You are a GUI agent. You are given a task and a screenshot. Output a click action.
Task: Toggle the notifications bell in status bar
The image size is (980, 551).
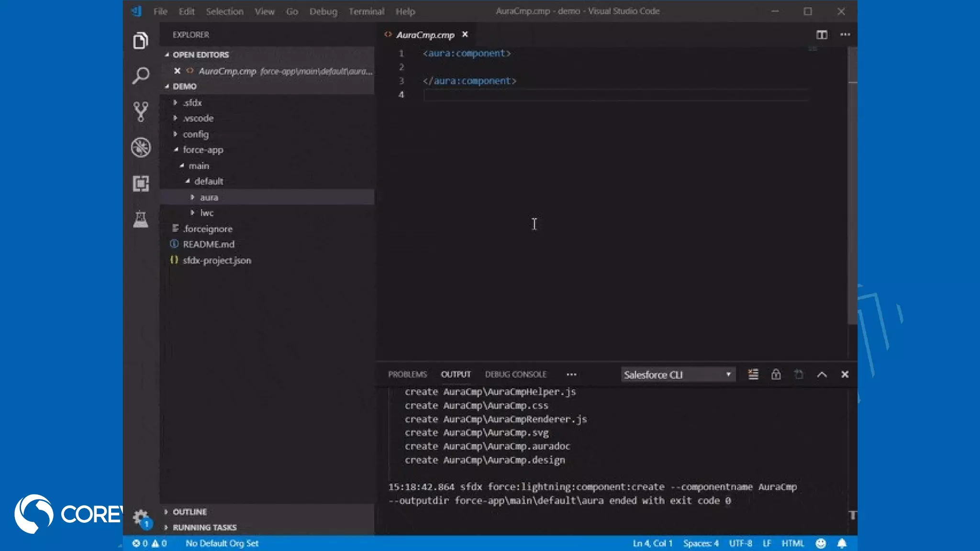[842, 543]
